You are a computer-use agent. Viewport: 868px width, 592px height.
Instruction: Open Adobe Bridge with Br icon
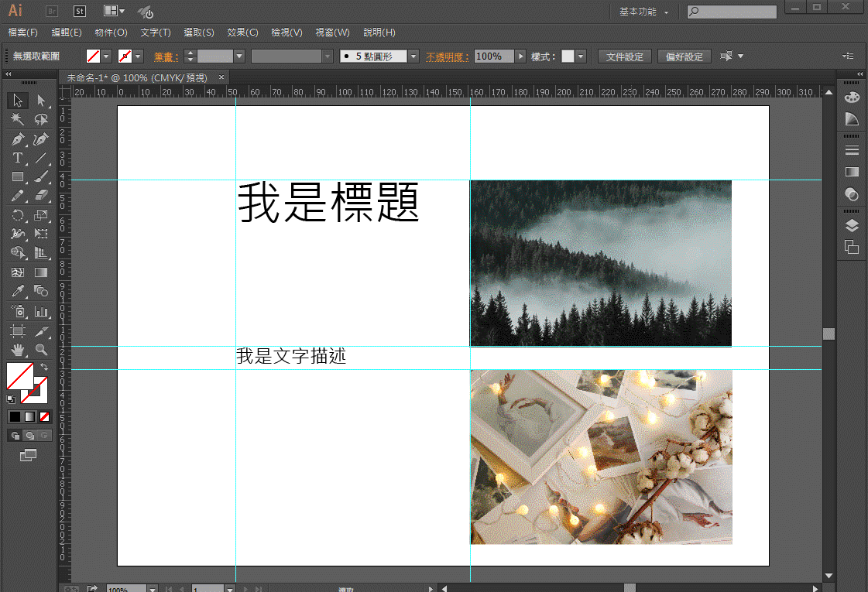[51, 11]
